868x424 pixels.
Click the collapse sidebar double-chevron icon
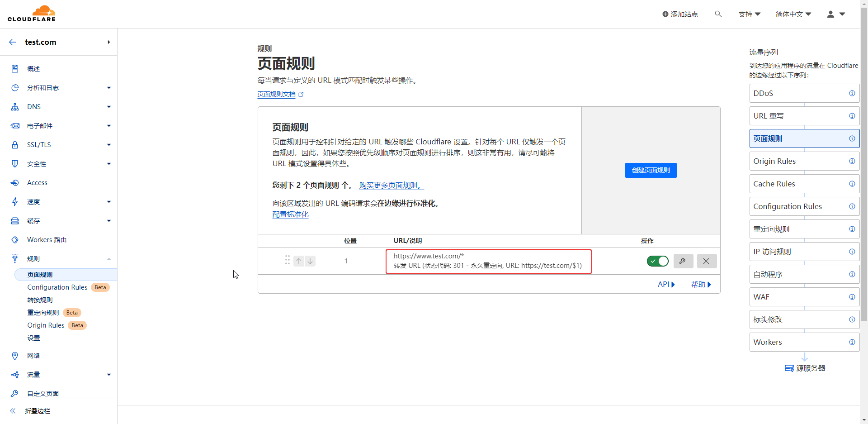[x=13, y=411]
